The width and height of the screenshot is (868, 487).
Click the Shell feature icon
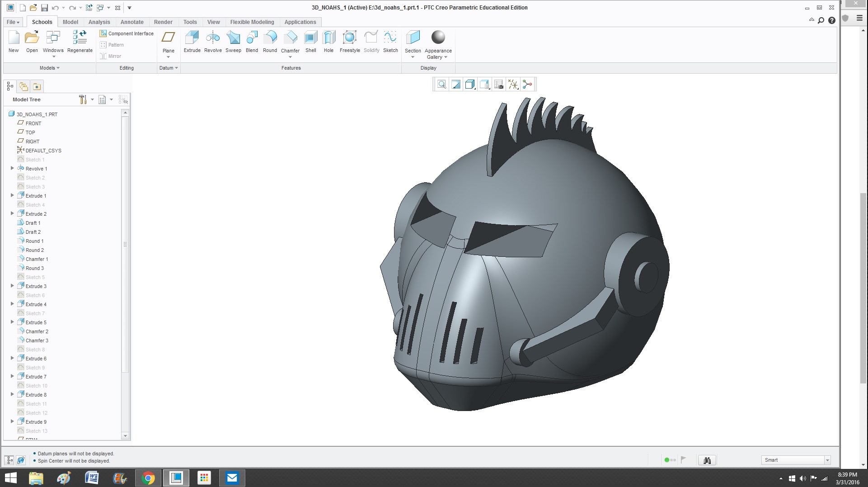[x=310, y=41]
